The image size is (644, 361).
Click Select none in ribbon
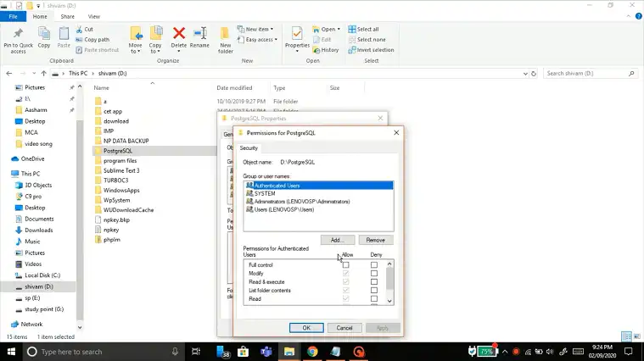(367, 39)
